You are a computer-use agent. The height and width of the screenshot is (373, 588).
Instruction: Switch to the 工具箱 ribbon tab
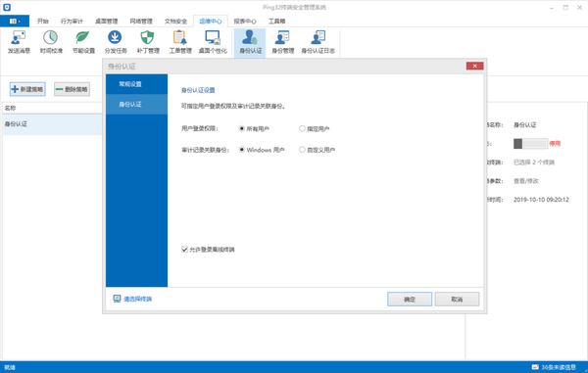(276, 22)
